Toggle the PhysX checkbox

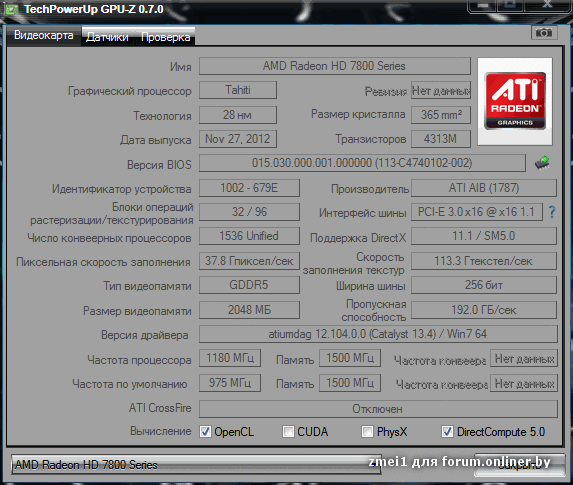tap(367, 432)
